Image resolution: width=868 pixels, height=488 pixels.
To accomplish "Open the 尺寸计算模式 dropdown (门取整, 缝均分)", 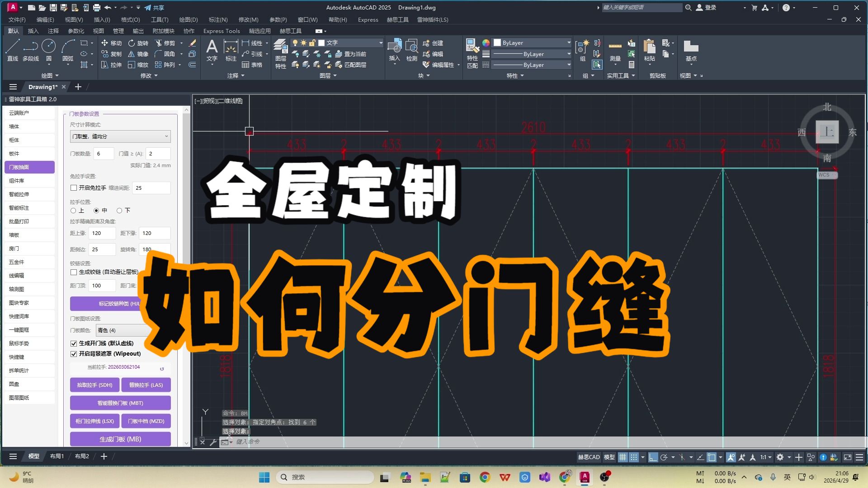I will [120, 136].
